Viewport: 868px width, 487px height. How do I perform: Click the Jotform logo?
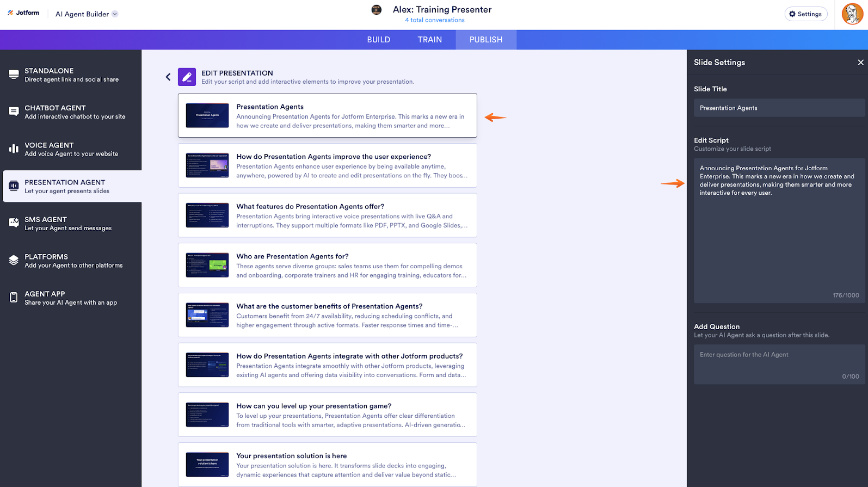pyautogui.click(x=23, y=13)
